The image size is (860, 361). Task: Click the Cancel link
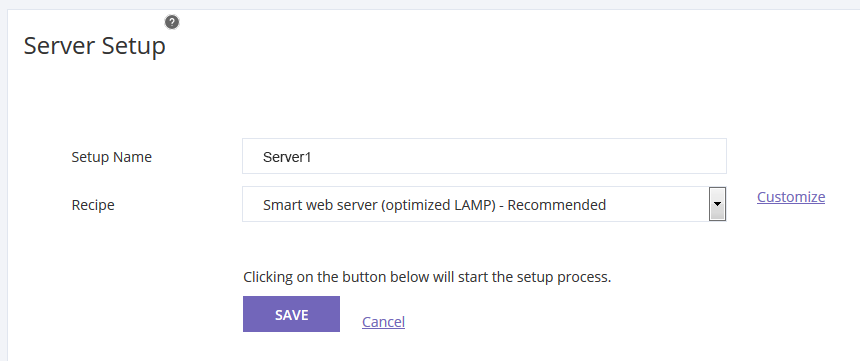pyautogui.click(x=383, y=321)
